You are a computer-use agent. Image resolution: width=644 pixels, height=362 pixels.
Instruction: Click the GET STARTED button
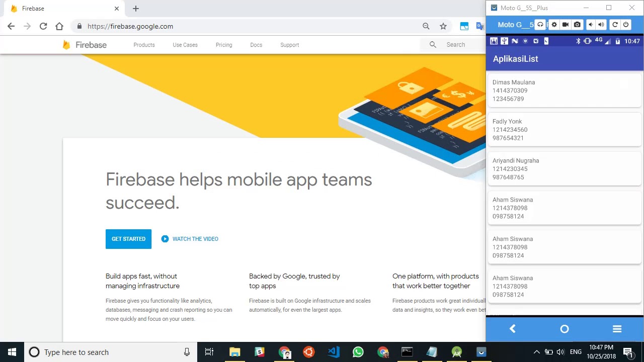pos(128,239)
